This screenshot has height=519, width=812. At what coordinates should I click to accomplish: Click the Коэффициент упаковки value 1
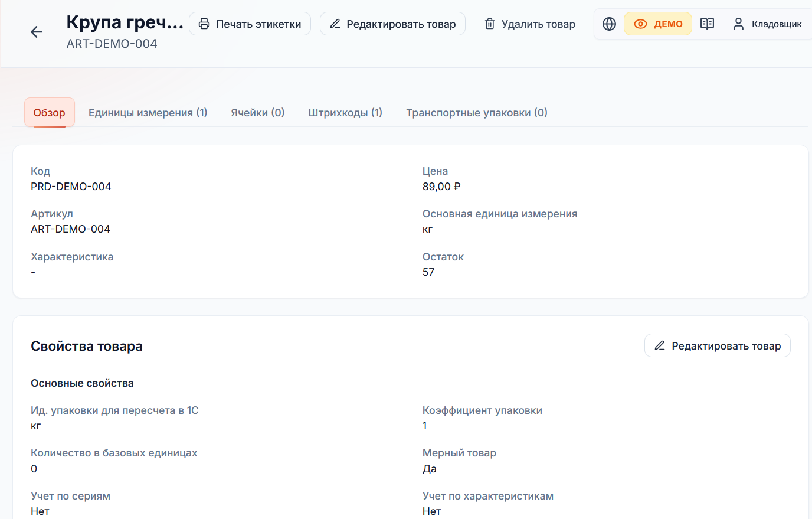tap(425, 425)
